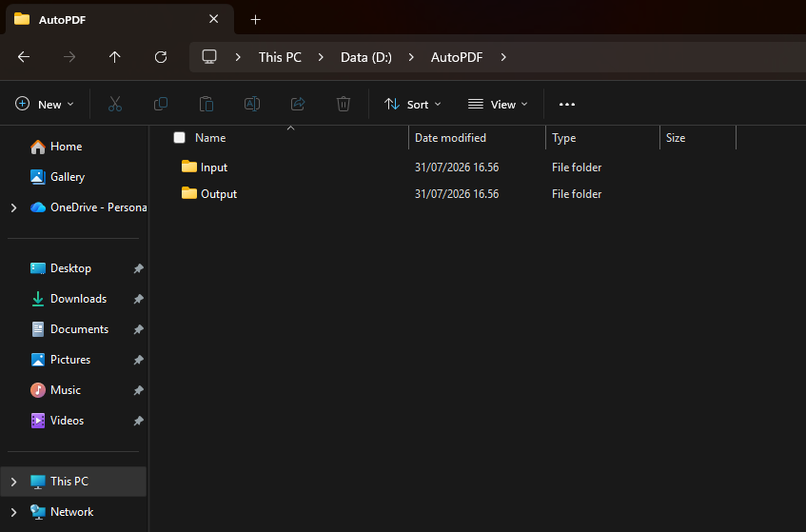Viewport: 806px width, 532px height.
Task: Open Home in navigation pane
Action: click(x=66, y=147)
